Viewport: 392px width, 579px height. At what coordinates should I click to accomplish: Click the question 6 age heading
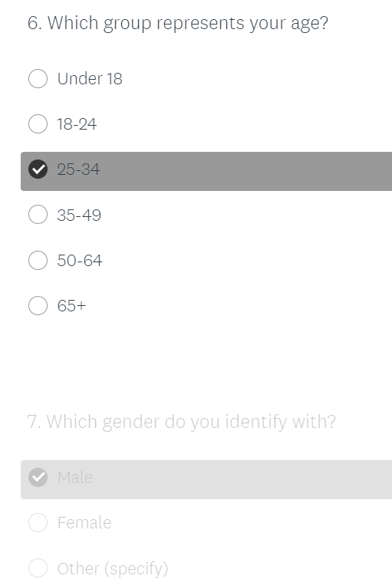point(178,23)
